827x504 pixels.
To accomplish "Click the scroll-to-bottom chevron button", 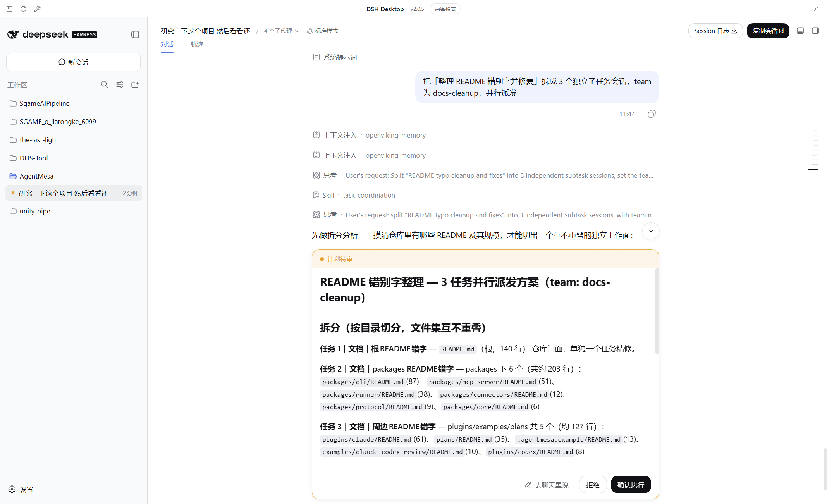I will [x=651, y=231].
